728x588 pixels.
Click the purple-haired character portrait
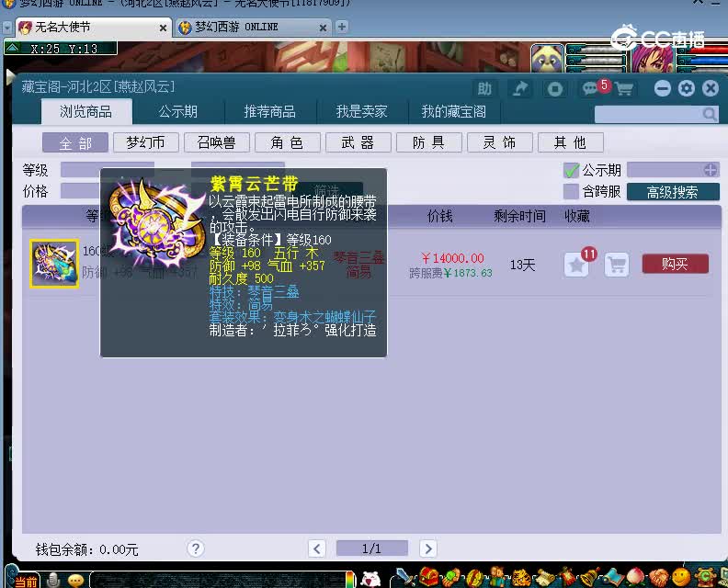click(x=653, y=59)
